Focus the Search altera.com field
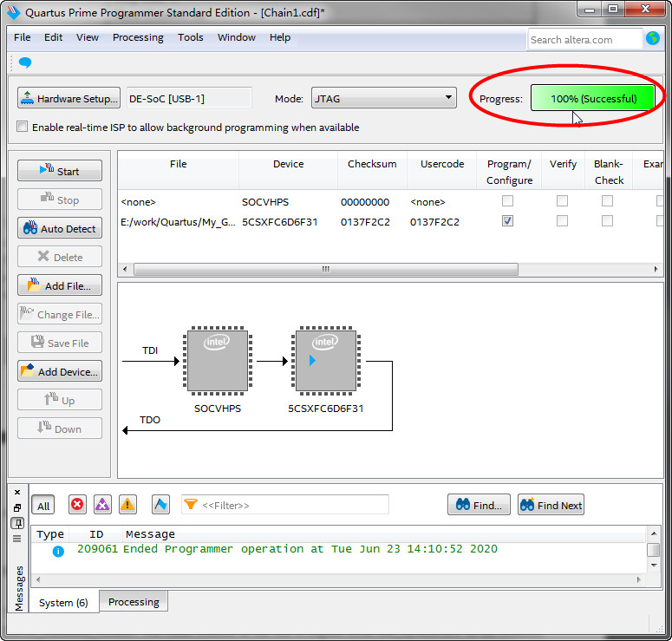This screenshot has width=672, height=641. (585, 39)
